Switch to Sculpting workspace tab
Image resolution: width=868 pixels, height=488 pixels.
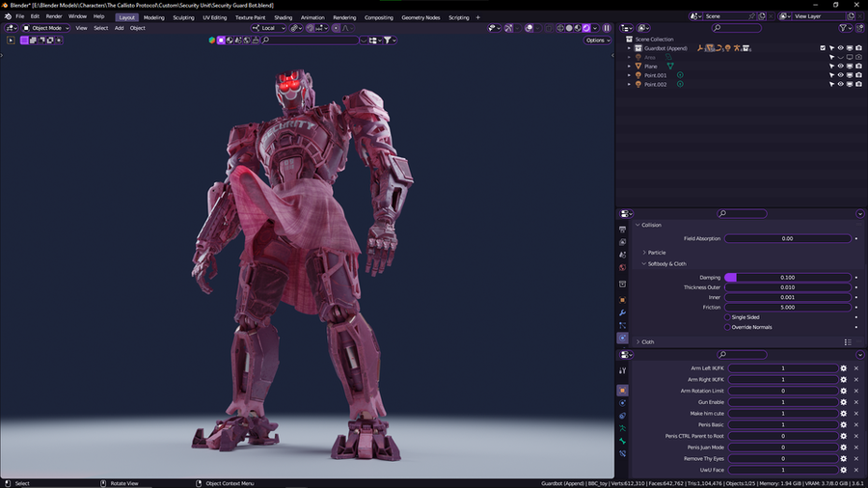(x=183, y=17)
